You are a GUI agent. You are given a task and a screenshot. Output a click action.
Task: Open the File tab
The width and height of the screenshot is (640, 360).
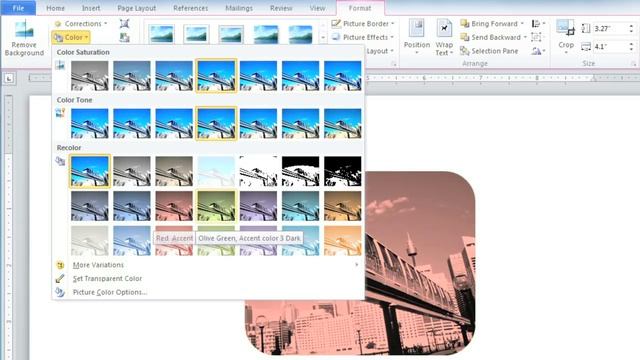(x=18, y=8)
